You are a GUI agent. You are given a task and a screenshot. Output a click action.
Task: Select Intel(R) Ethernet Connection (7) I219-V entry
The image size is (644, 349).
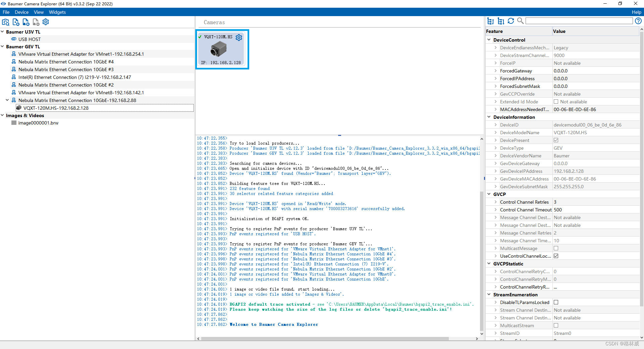[74, 77]
